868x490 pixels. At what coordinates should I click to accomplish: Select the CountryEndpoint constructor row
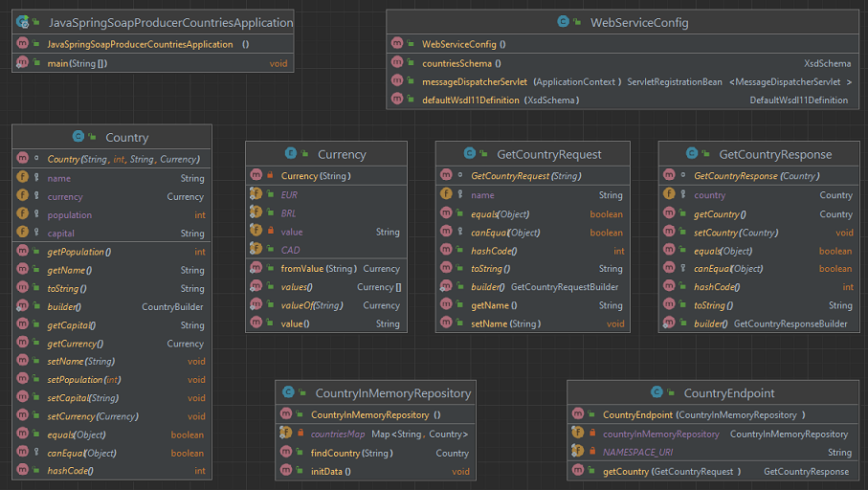click(712, 414)
